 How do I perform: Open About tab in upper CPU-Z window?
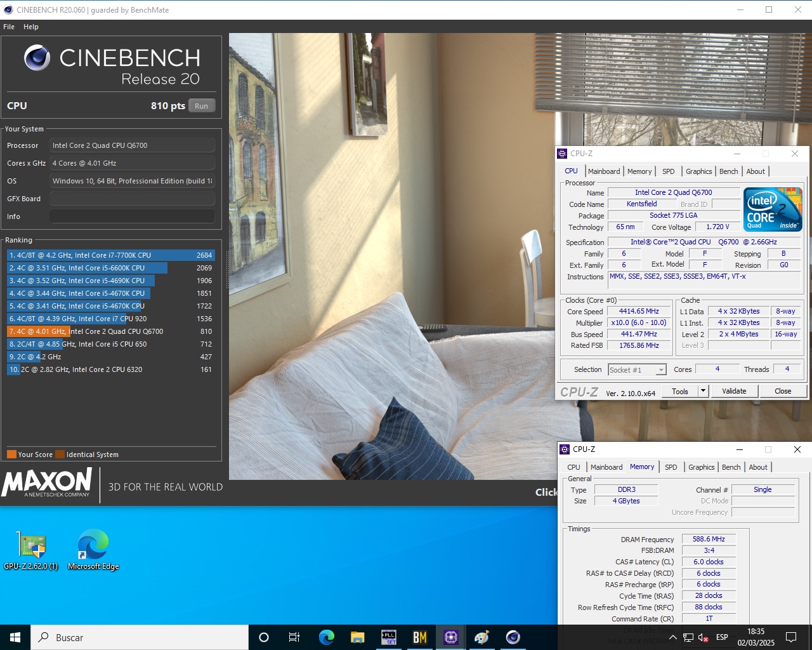[x=756, y=171]
